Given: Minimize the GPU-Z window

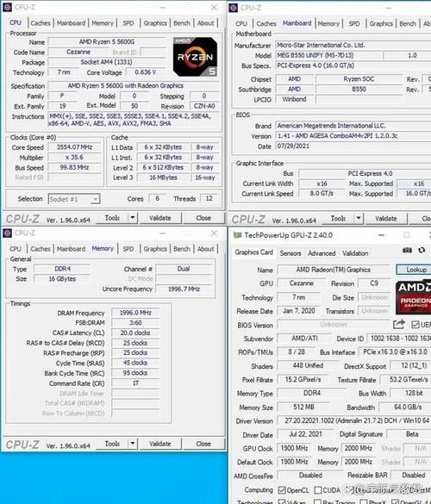Looking at the screenshot, I should [382, 235].
